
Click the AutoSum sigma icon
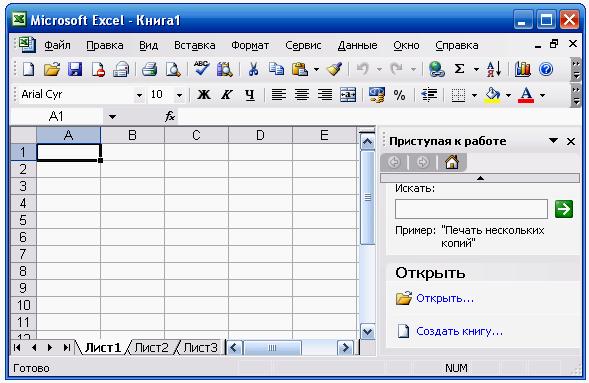(459, 69)
